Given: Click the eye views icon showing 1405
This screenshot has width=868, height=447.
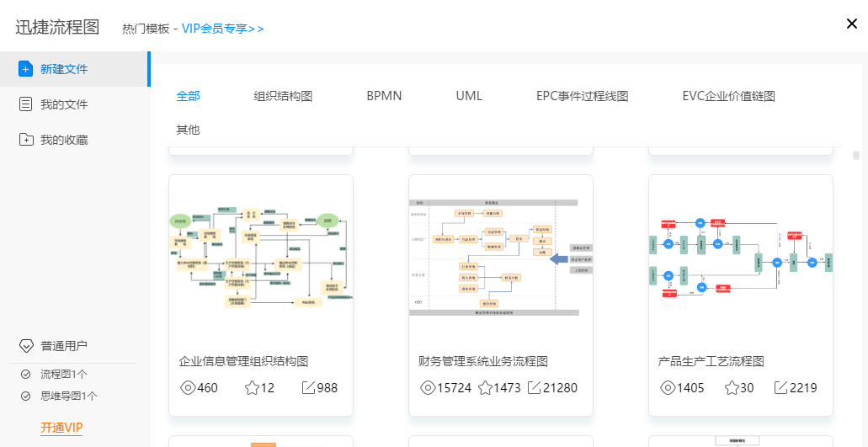Looking at the screenshot, I should [668, 388].
